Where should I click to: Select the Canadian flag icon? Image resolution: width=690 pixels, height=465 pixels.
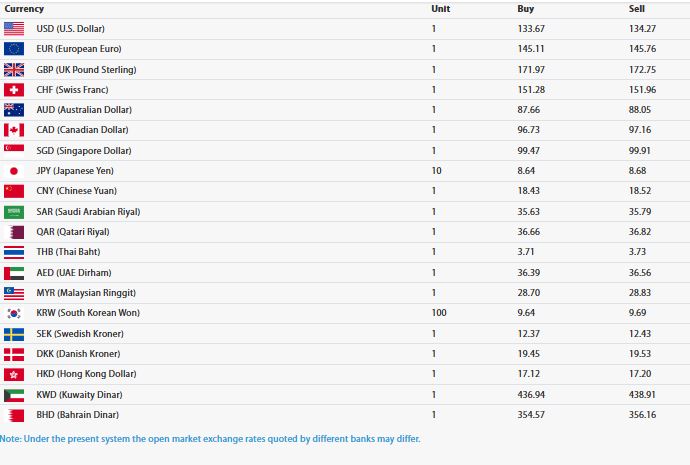click(x=14, y=130)
